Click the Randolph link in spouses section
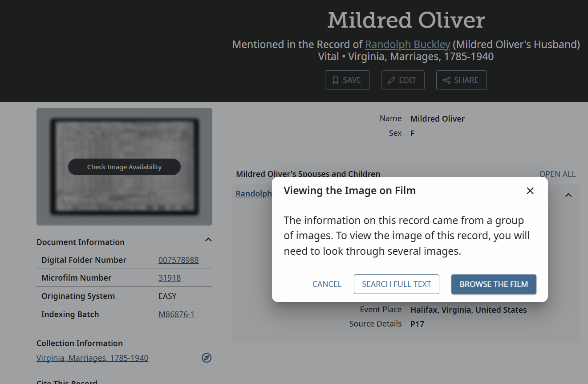The height and width of the screenshot is (384, 588). click(254, 194)
